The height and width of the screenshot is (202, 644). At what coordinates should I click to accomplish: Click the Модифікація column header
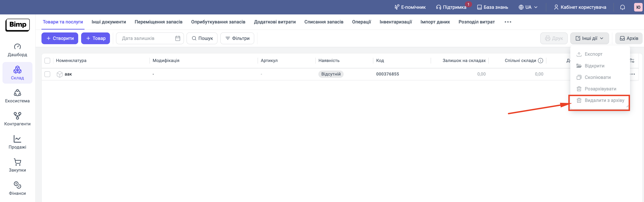(x=166, y=60)
